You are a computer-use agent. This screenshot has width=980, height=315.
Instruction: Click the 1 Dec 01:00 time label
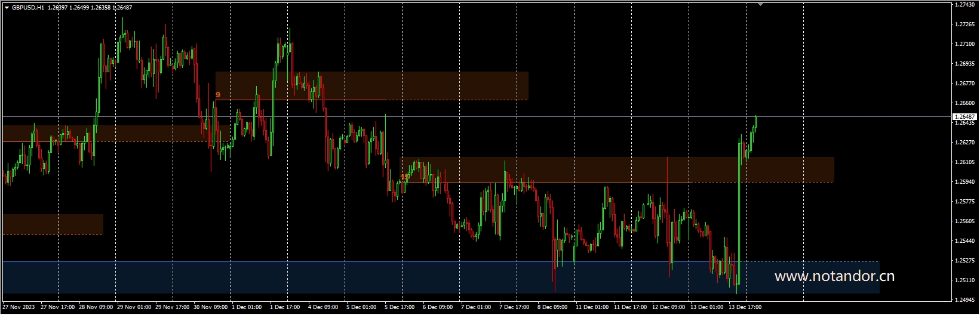click(x=247, y=308)
